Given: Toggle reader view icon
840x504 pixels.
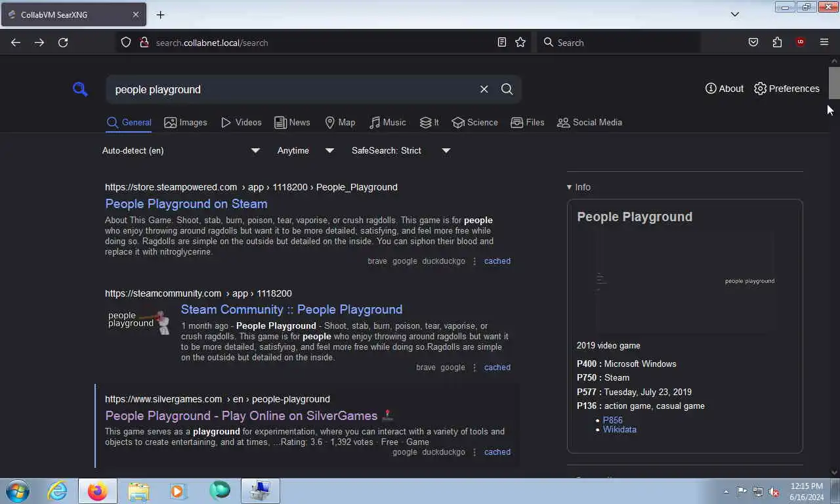Looking at the screenshot, I should 502,43.
